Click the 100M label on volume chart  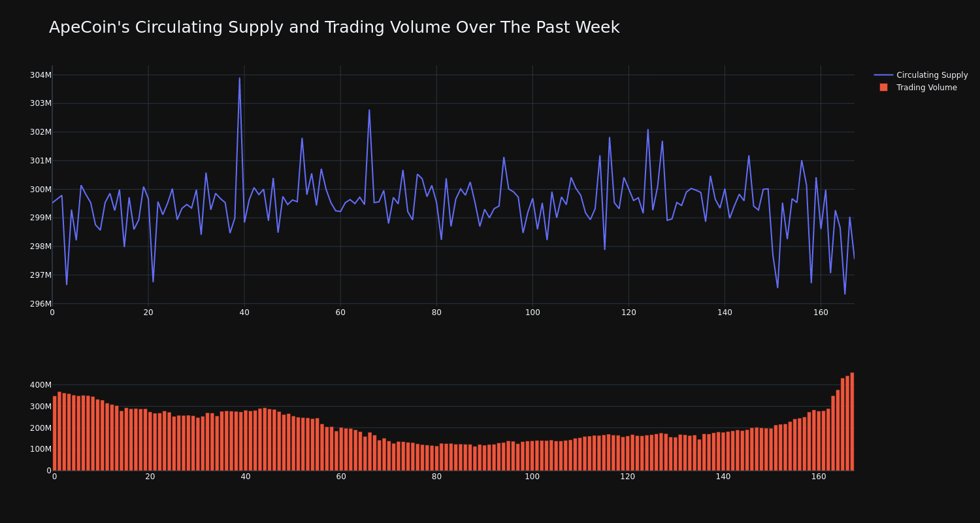coord(41,449)
